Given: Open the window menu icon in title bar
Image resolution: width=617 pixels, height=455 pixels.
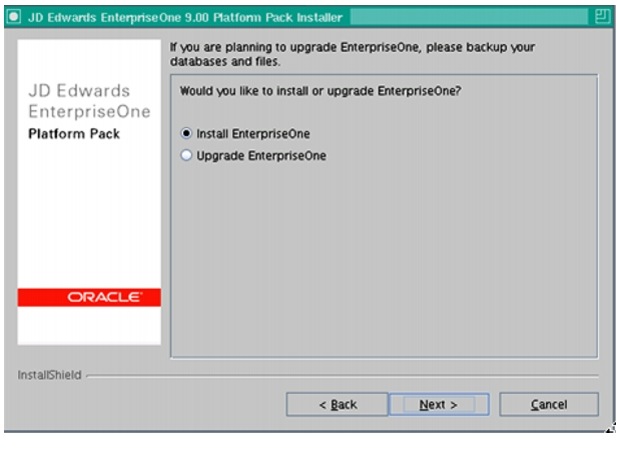Looking at the screenshot, I should click(14, 17).
